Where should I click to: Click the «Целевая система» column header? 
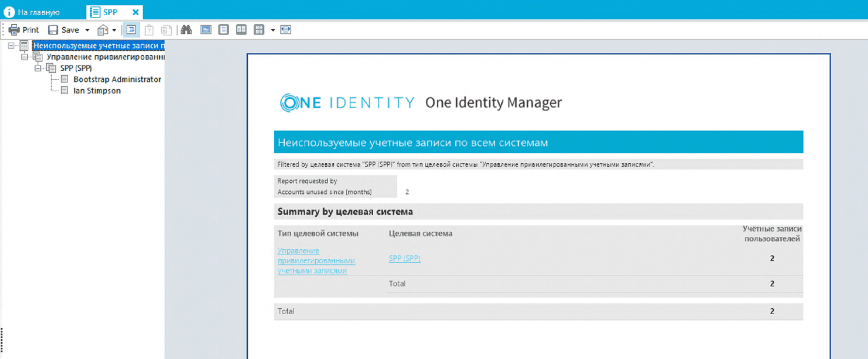pyautogui.click(x=421, y=233)
